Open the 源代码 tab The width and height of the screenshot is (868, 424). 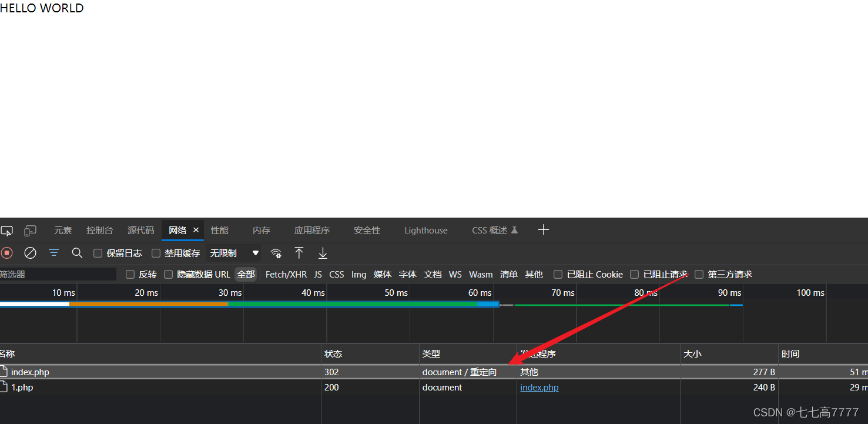[x=141, y=230]
